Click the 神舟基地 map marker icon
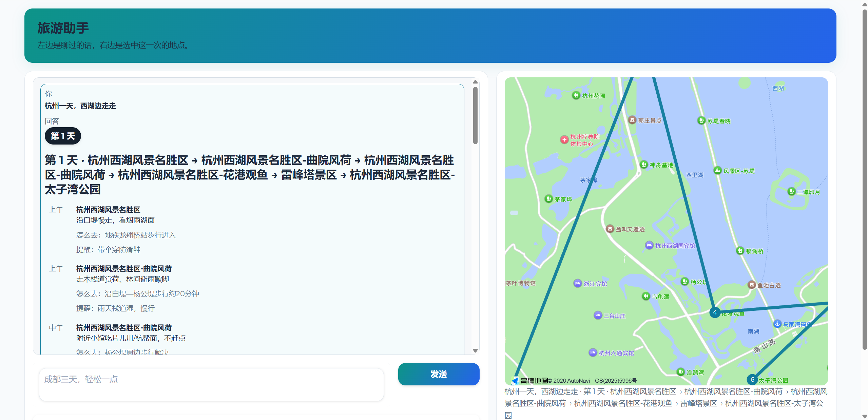This screenshot has height=420, width=868. 644,165
